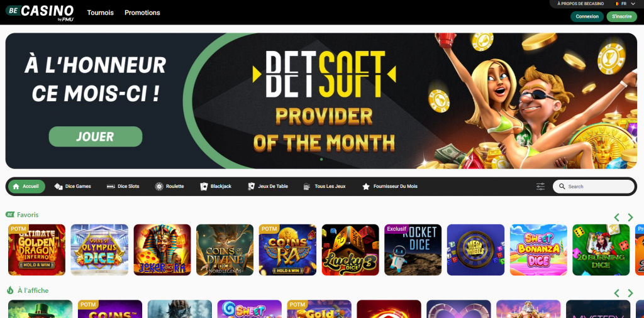The image size is (644, 318).
Task: Show previous À l'affiche games arrow
Action: pos(616,293)
